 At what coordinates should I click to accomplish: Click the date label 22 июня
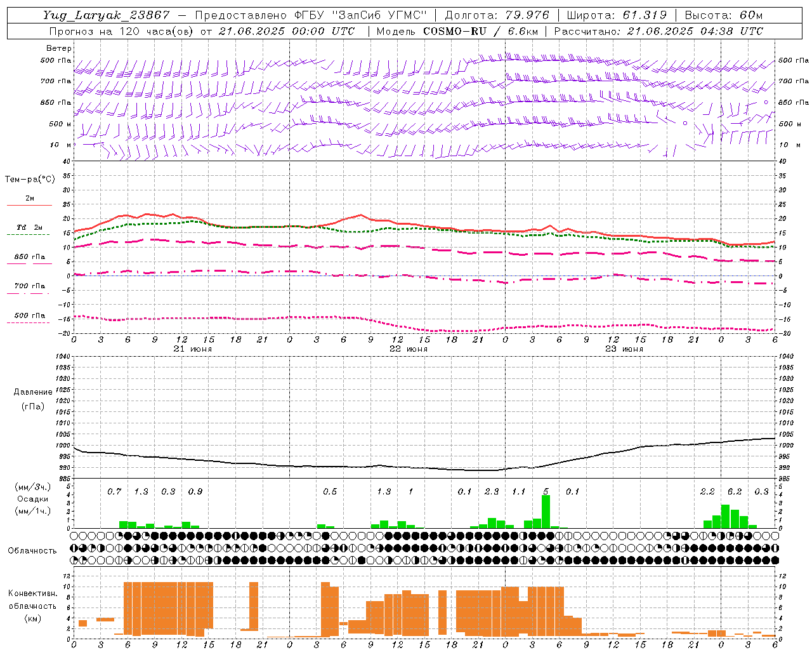409,349
